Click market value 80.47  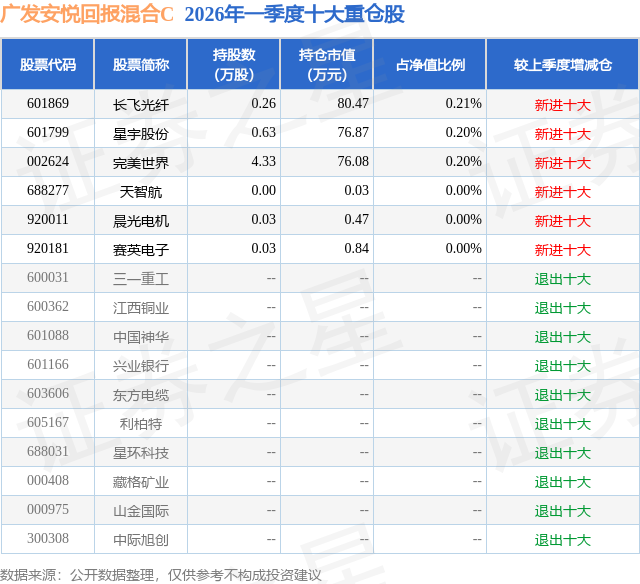(353, 104)
